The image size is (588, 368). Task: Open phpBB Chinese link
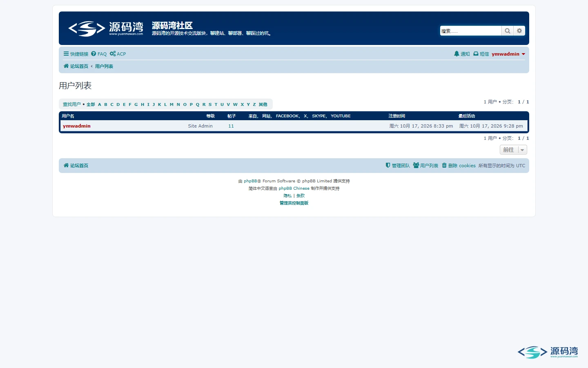(294, 188)
